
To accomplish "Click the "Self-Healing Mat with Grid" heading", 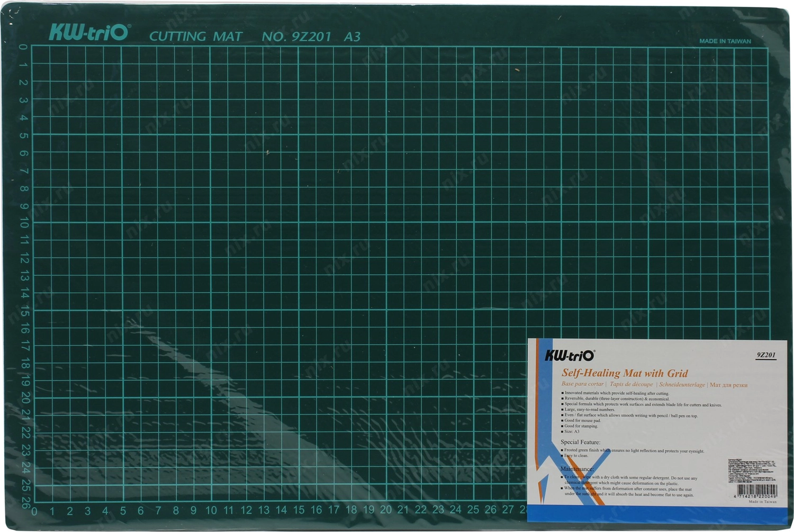I will click(625, 373).
